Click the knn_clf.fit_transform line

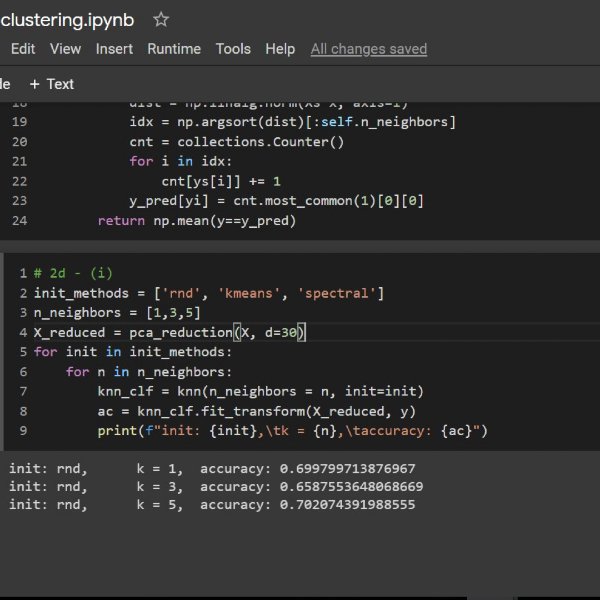tap(256, 411)
